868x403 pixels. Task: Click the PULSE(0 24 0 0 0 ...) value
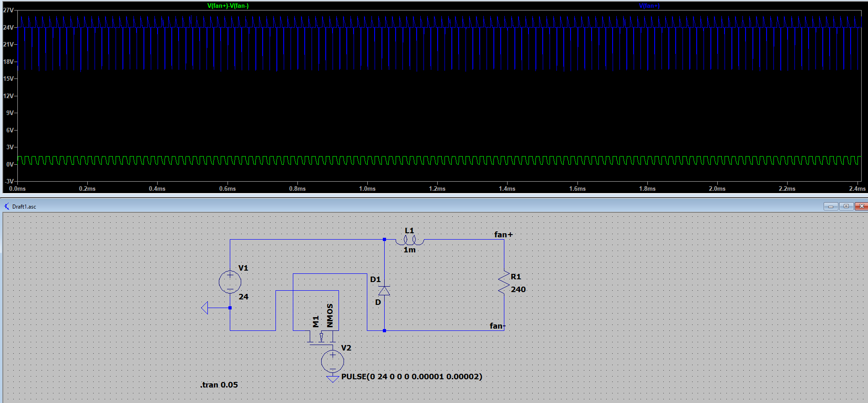coord(412,377)
